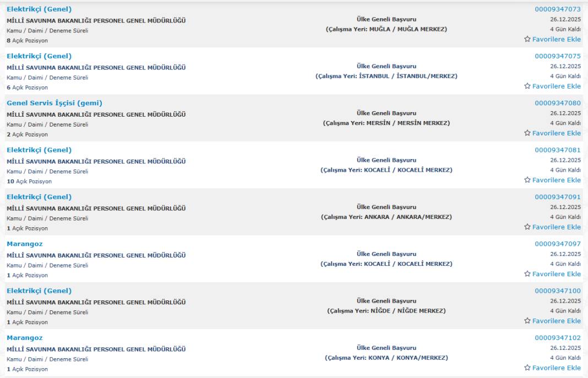Click the Ankara Çalışma Yeri text
Viewport: 588px width, 378px height.
(x=386, y=217)
